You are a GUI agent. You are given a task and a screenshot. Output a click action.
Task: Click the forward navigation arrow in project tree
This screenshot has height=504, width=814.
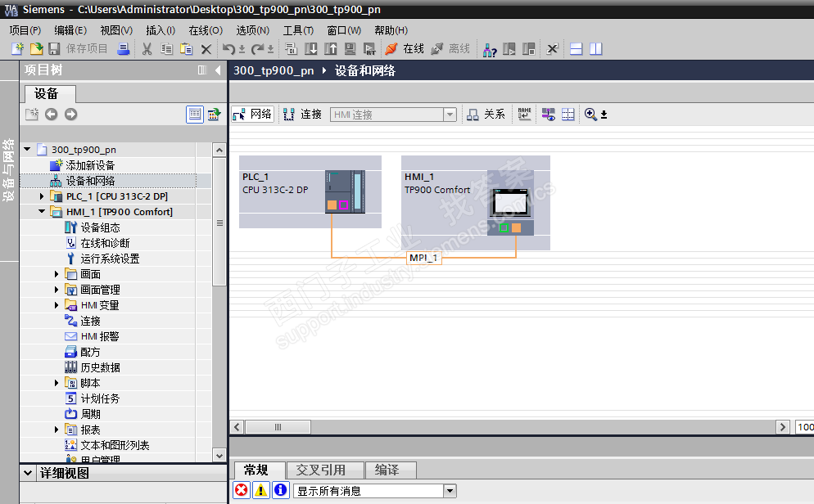(70, 114)
